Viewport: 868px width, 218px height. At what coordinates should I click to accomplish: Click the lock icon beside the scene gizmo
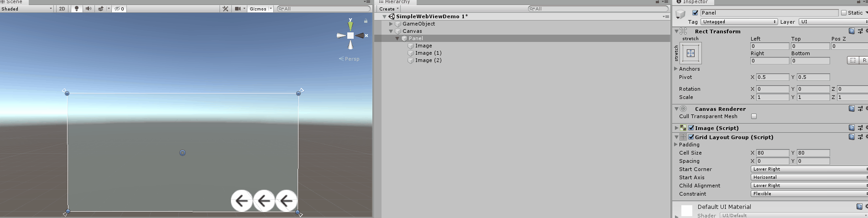[366, 21]
